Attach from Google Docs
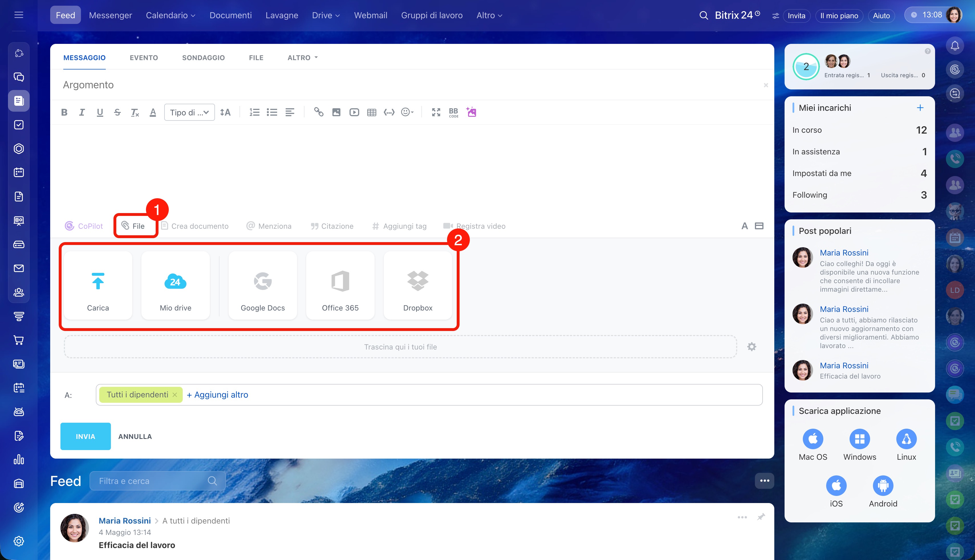The width and height of the screenshot is (975, 560). tap(263, 286)
